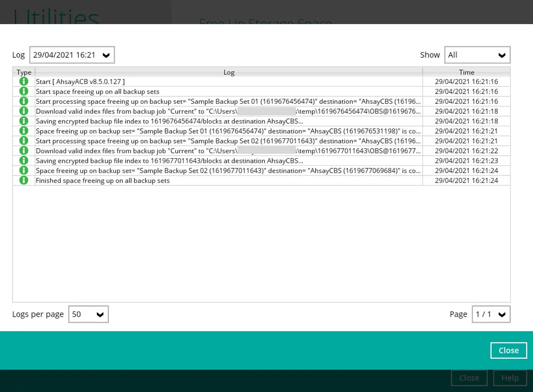This screenshot has width=533, height=392.
Task: Click info icon for the 16:21:23 log entry
Action: [24, 161]
